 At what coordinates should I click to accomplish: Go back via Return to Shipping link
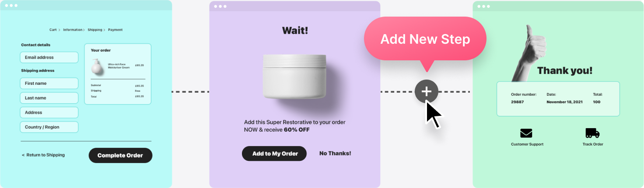click(x=43, y=155)
